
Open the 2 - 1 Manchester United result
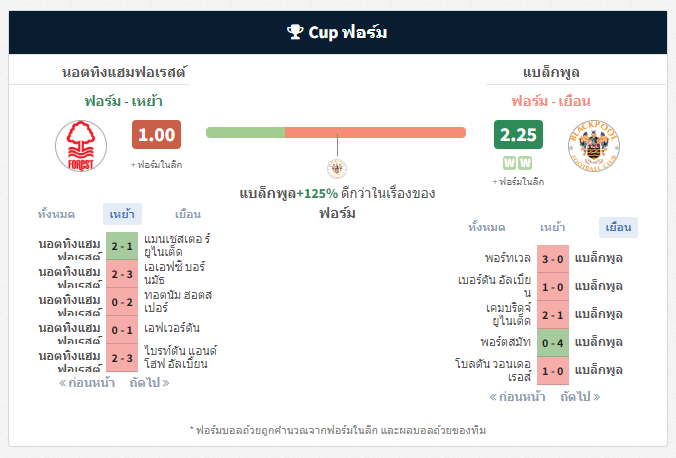122,246
